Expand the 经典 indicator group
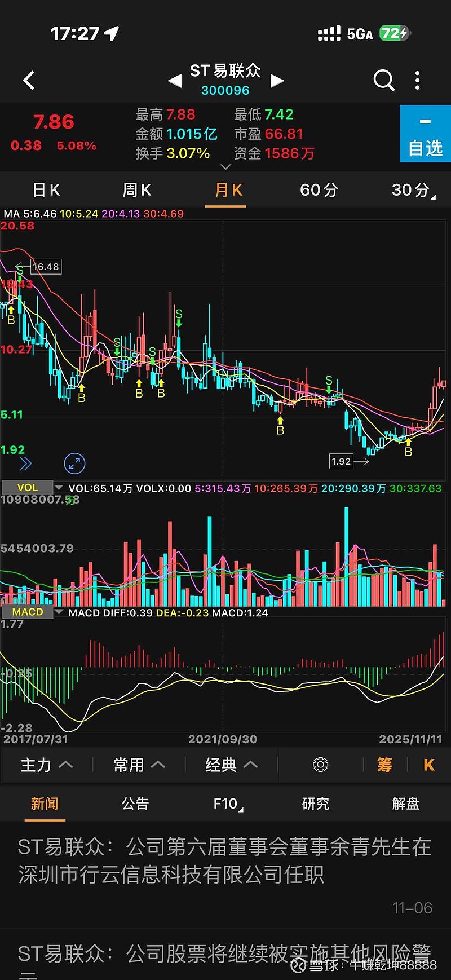The height and width of the screenshot is (980, 451). click(231, 765)
